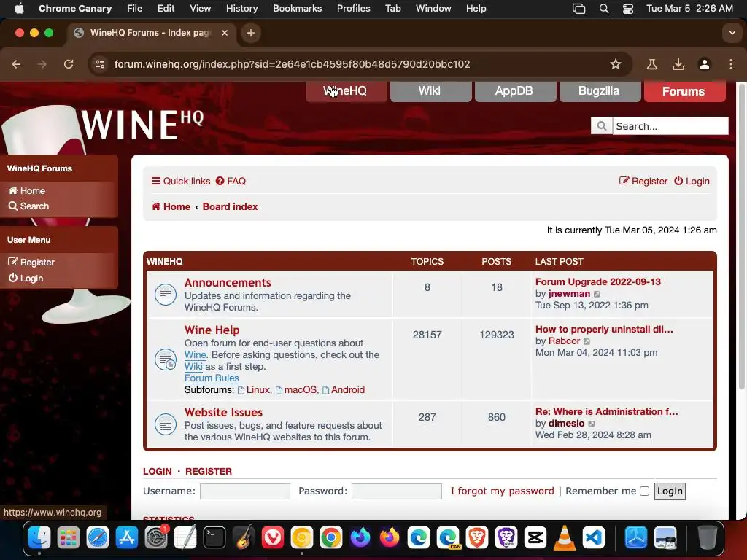Launch Safari from the Dock

(98, 537)
